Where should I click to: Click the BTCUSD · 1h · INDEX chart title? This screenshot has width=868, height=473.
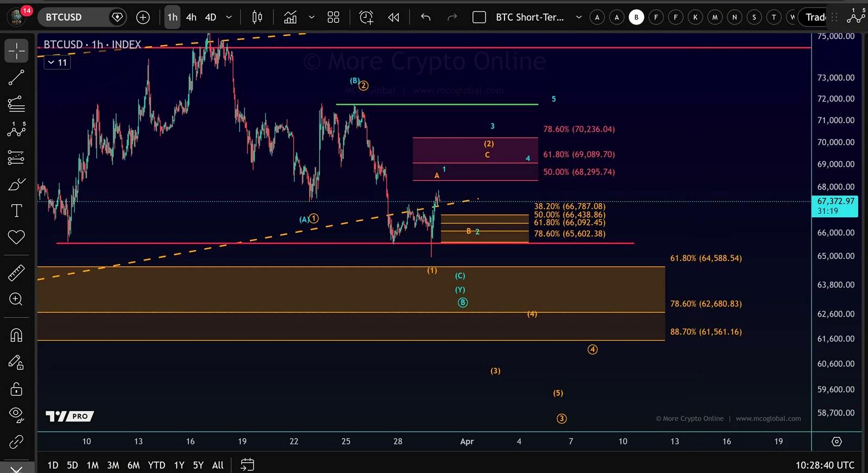[x=92, y=45]
